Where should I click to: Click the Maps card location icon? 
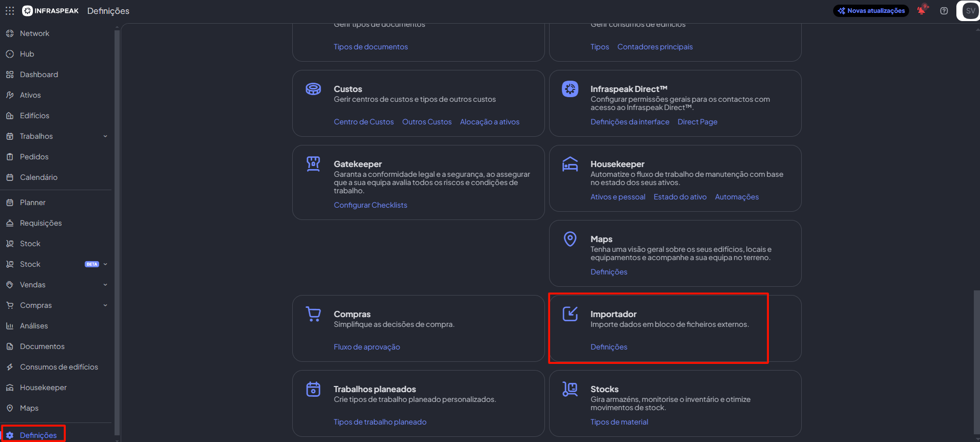click(570, 239)
